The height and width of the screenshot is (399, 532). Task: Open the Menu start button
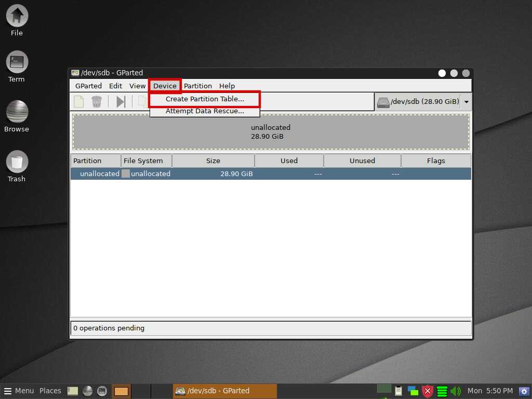click(19, 391)
